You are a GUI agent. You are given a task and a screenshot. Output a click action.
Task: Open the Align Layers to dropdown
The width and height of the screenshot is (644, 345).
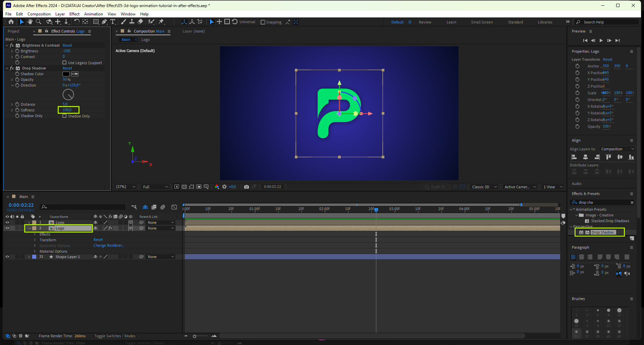618,149
